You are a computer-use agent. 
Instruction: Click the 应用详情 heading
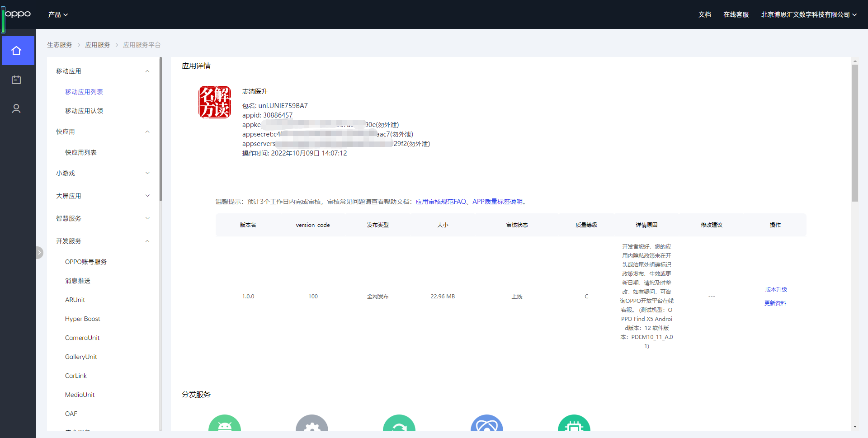(x=196, y=66)
